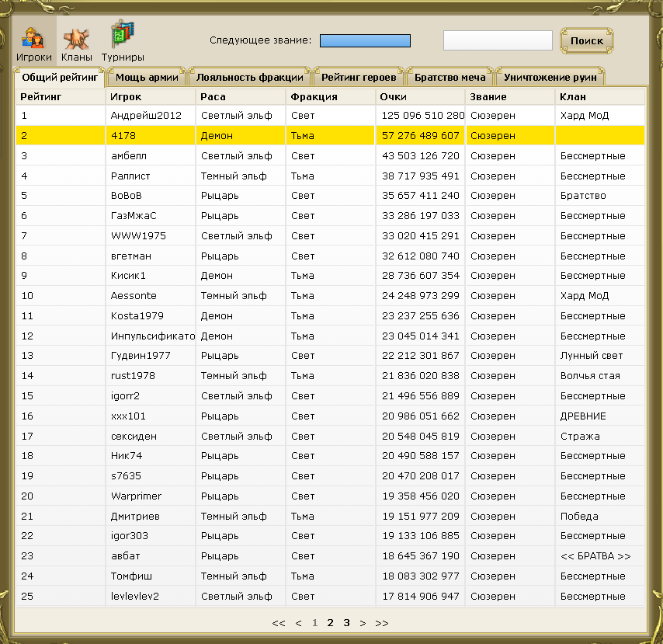This screenshot has height=644, width=663.
Task: Select player igor303
Action: [130, 536]
